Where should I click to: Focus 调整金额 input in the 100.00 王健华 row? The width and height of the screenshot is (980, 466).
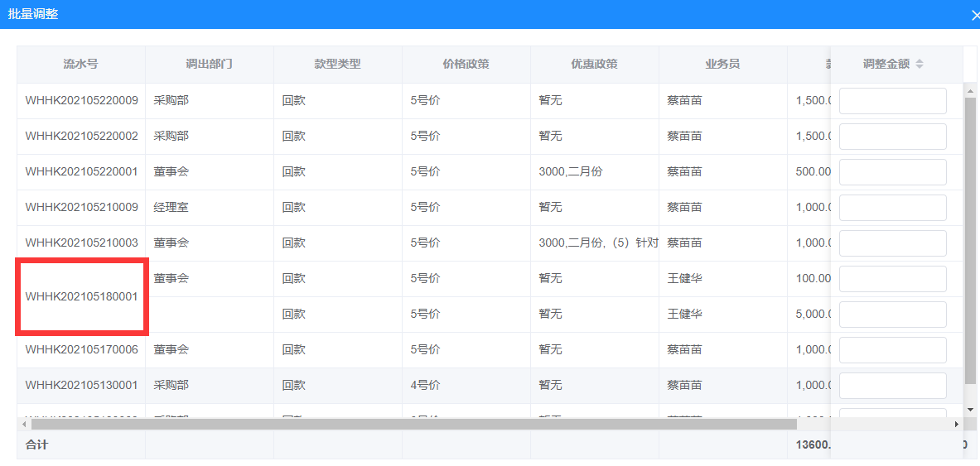click(892, 279)
